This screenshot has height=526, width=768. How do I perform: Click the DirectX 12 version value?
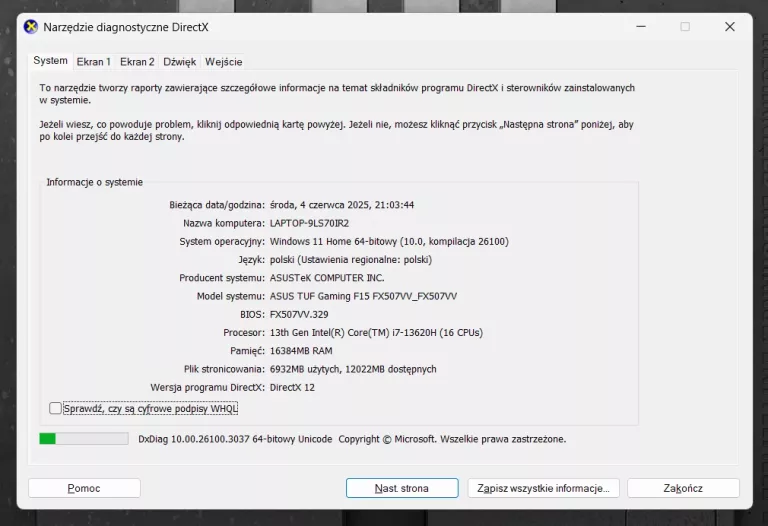click(292, 387)
